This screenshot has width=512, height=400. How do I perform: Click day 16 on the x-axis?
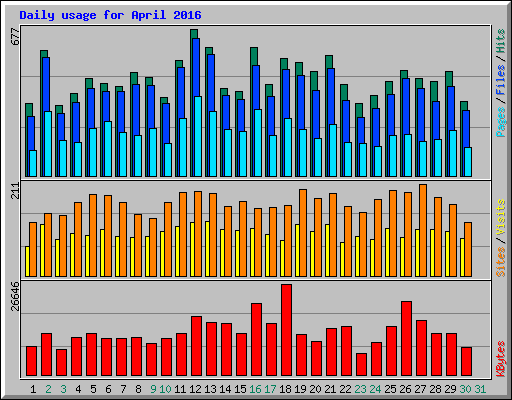point(255,389)
